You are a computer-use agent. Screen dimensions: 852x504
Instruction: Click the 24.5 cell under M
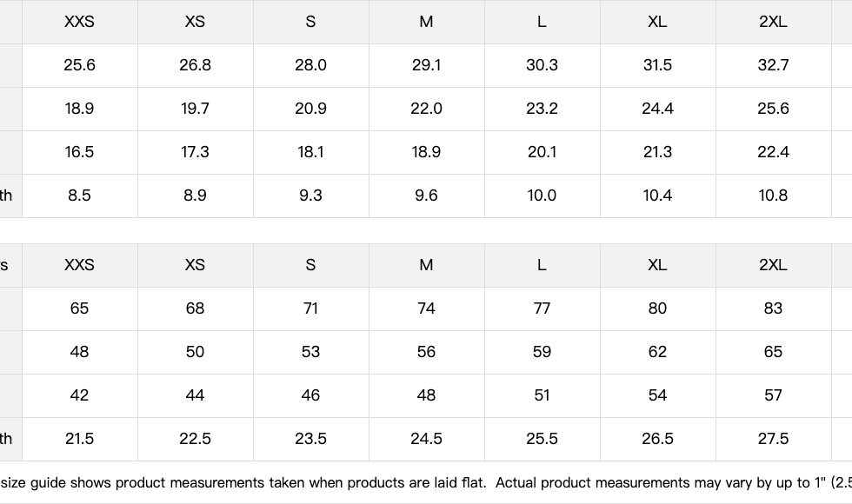point(426,439)
